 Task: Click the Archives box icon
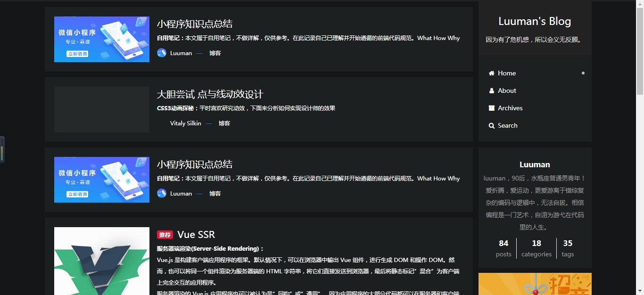point(492,108)
